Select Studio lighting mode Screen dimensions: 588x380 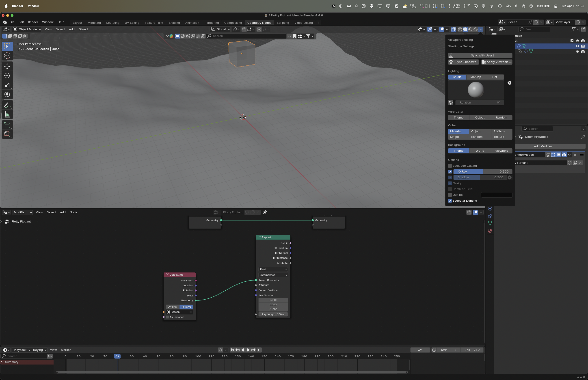457,77
